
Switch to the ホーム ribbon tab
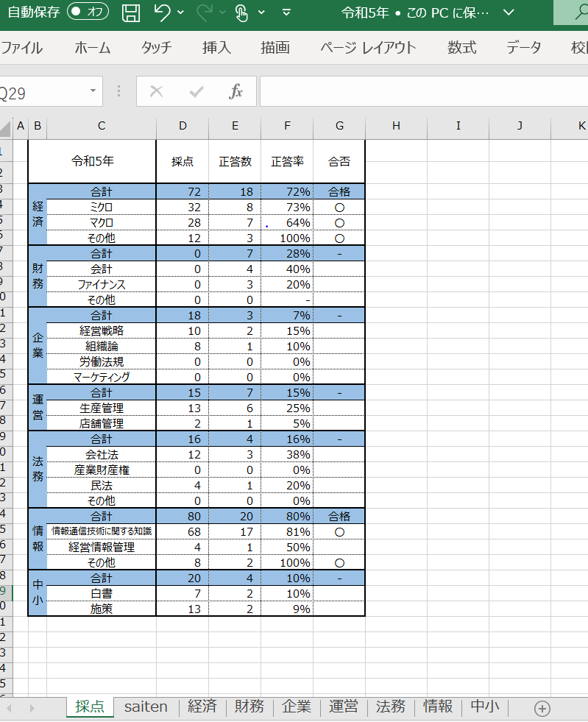(x=93, y=47)
